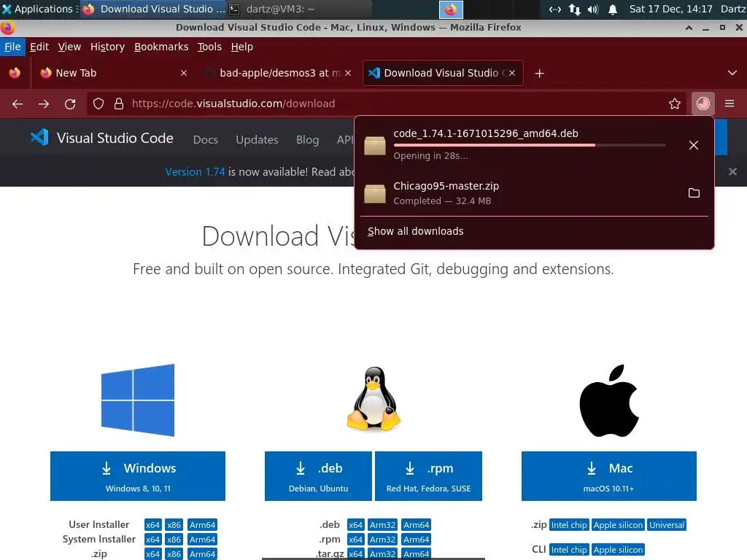Go back one page

tap(18, 104)
